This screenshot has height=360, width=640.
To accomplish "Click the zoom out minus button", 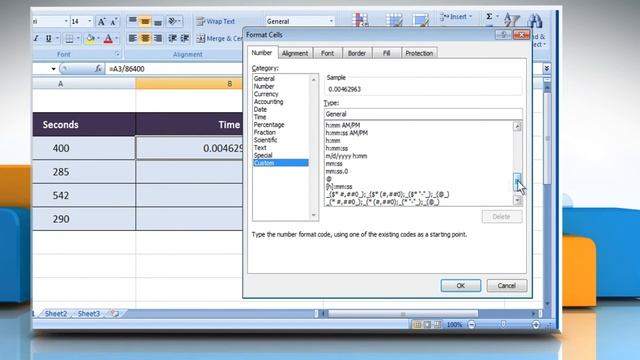I will (x=471, y=324).
